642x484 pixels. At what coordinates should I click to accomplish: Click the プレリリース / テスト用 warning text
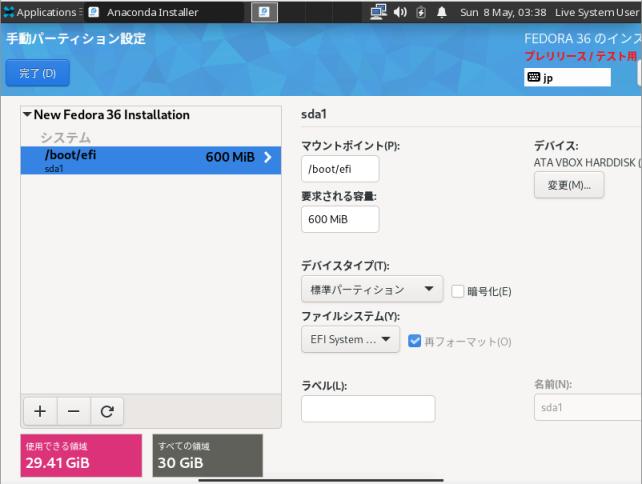coord(581,56)
